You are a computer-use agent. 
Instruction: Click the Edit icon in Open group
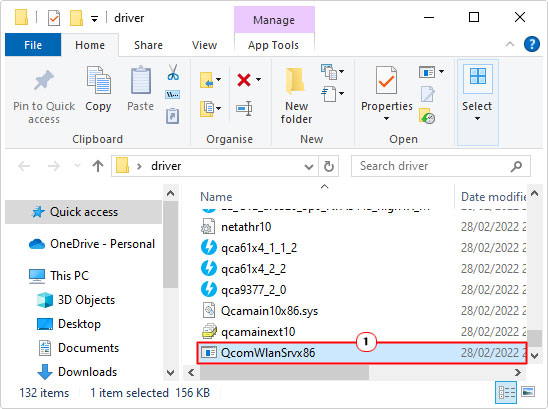[427, 94]
